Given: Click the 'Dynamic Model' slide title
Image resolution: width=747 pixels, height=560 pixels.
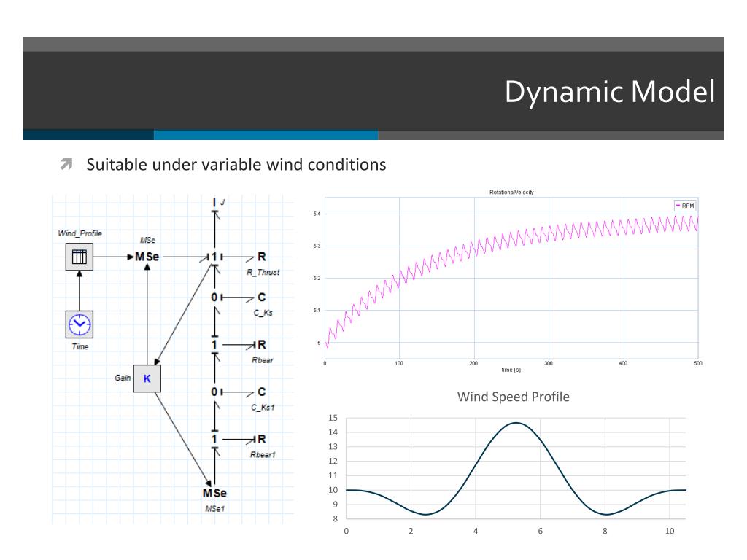Looking at the screenshot, I should click(610, 92).
